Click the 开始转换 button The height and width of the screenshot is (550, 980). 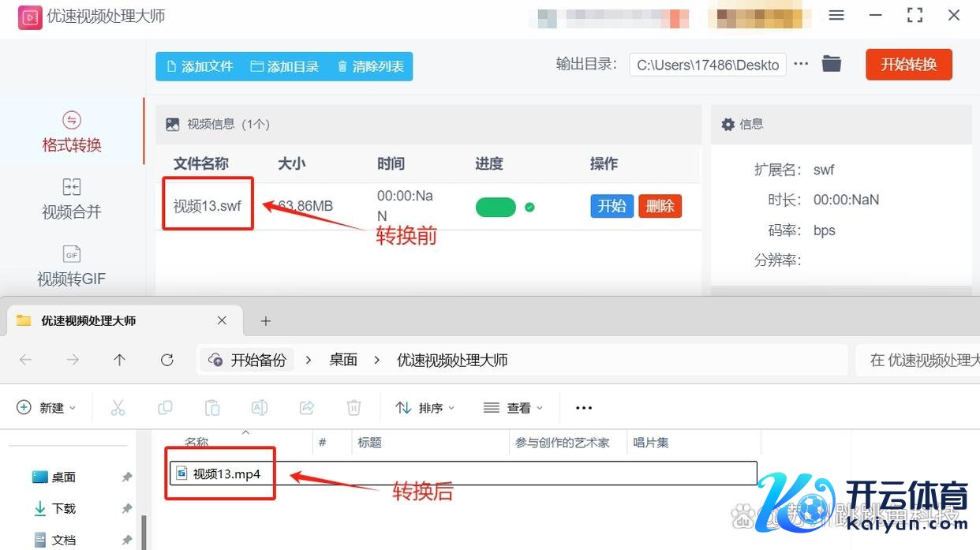point(908,65)
